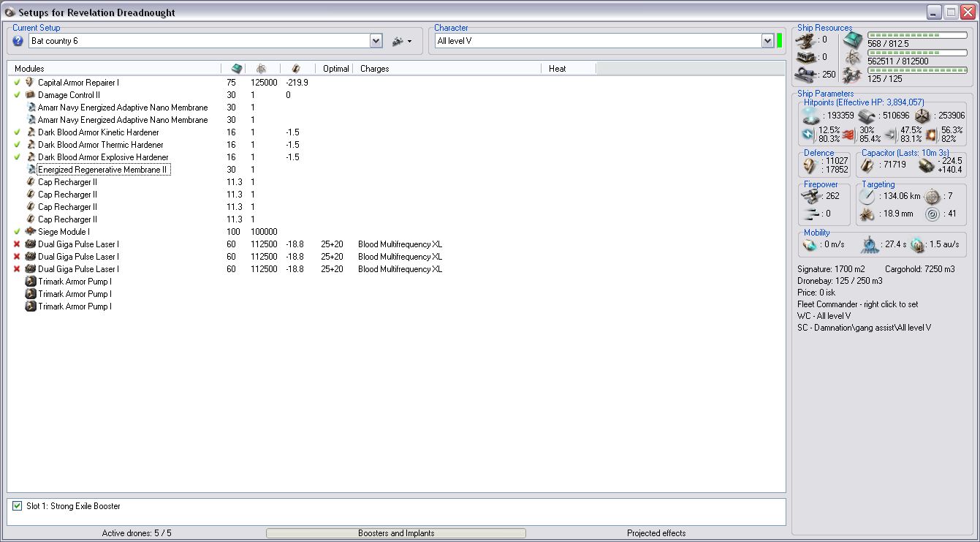This screenshot has height=542, width=980.
Task: Click the Price: 0 isk text
Action: 817,293
